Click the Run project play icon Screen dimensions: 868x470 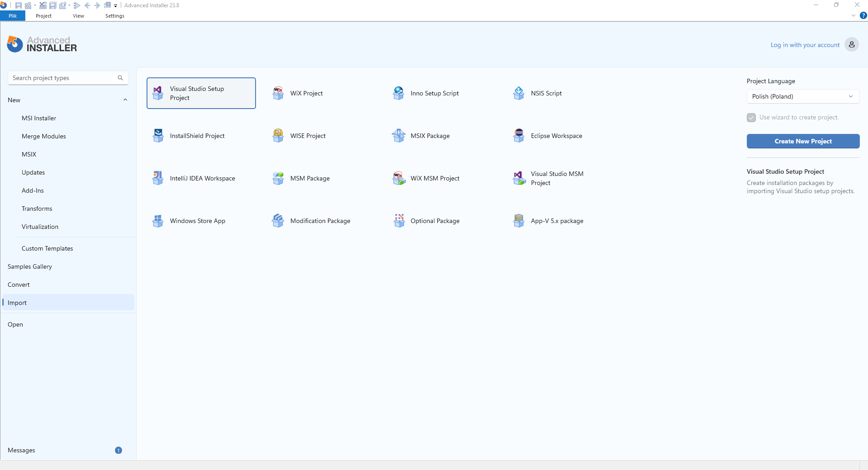tap(77, 5)
